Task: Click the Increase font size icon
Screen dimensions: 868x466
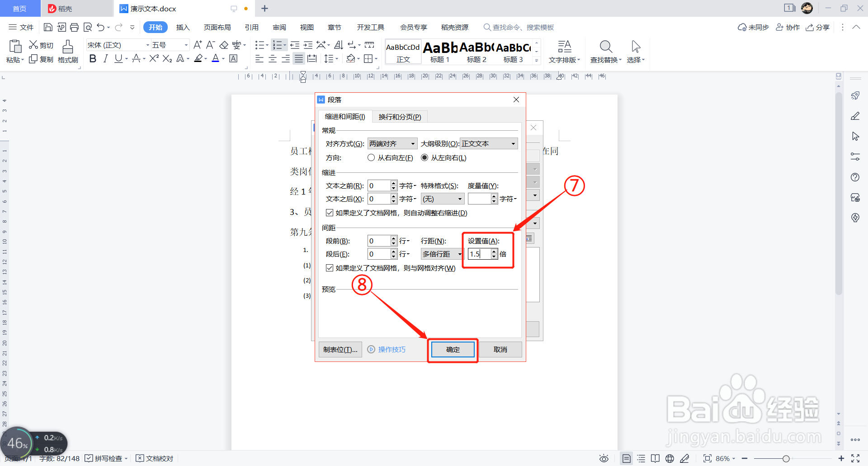Action: (198, 45)
